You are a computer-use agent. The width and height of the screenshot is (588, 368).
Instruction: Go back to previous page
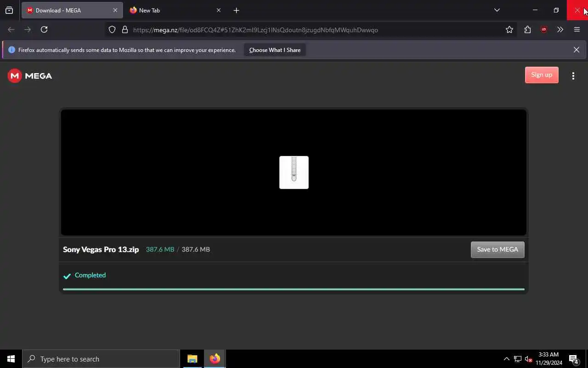click(x=11, y=29)
